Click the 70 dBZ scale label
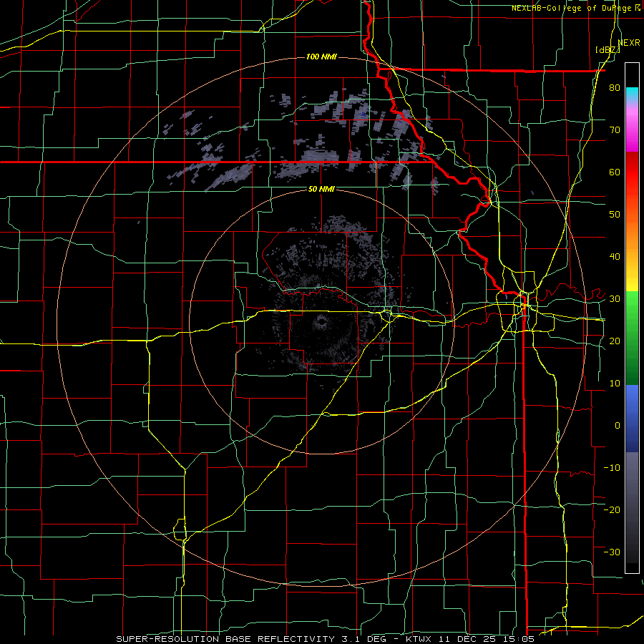The width and height of the screenshot is (644, 644). 615,130
